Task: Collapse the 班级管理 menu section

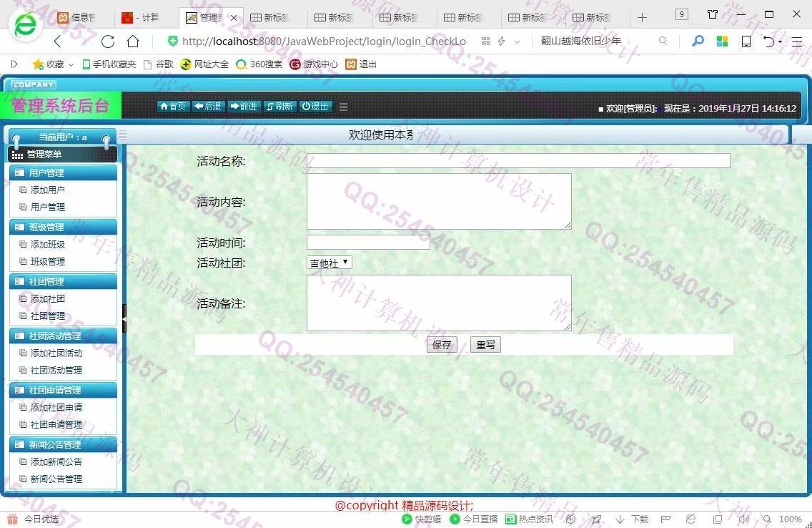Action: 63,227
